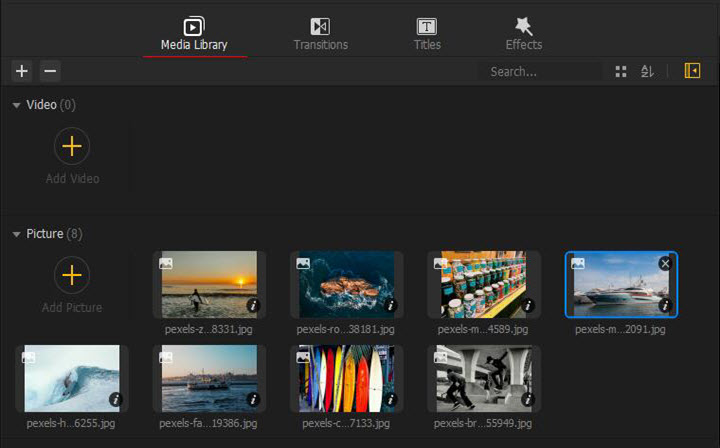Viewport: 720px width, 448px height.
Task: Collapse the Picture section
Action: (x=17, y=234)
